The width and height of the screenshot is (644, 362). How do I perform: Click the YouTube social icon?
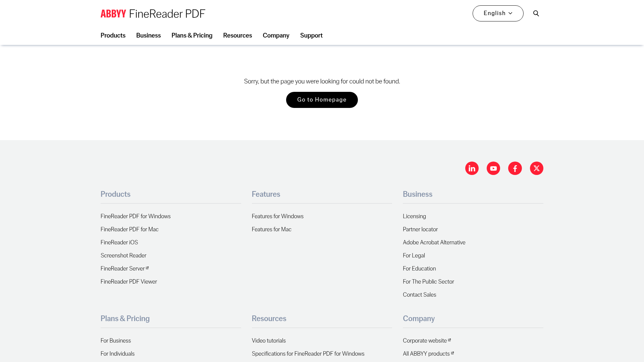pos(493,168)
